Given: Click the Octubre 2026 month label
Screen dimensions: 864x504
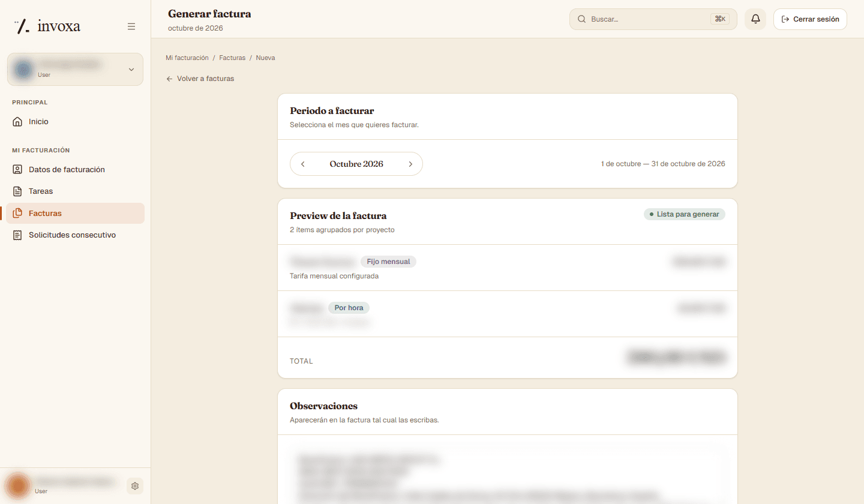Looking at the screenshot, I should click(x=356, y=164).
